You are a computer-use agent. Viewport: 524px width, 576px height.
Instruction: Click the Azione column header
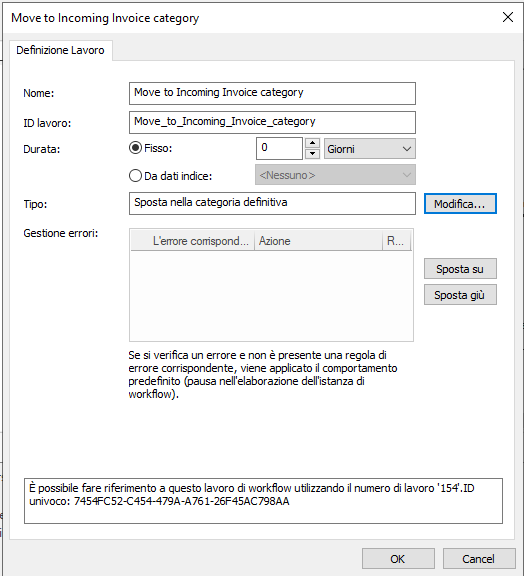point(318,241)
